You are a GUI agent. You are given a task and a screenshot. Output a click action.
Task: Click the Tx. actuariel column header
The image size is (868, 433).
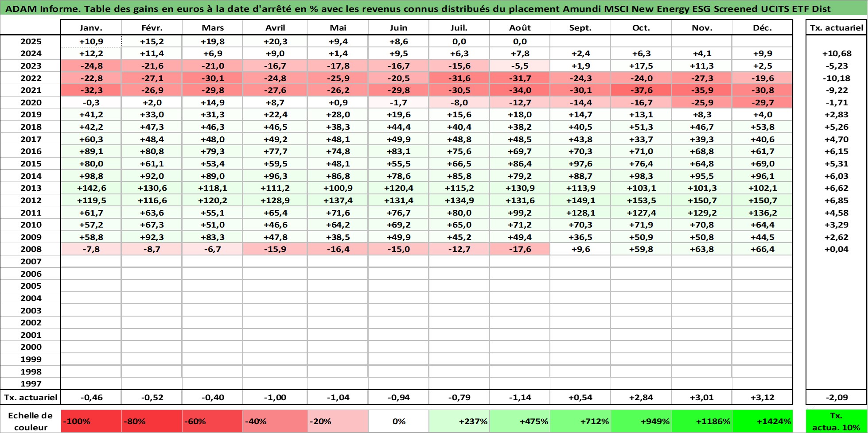pyautogui.click(x=837, y=27)
